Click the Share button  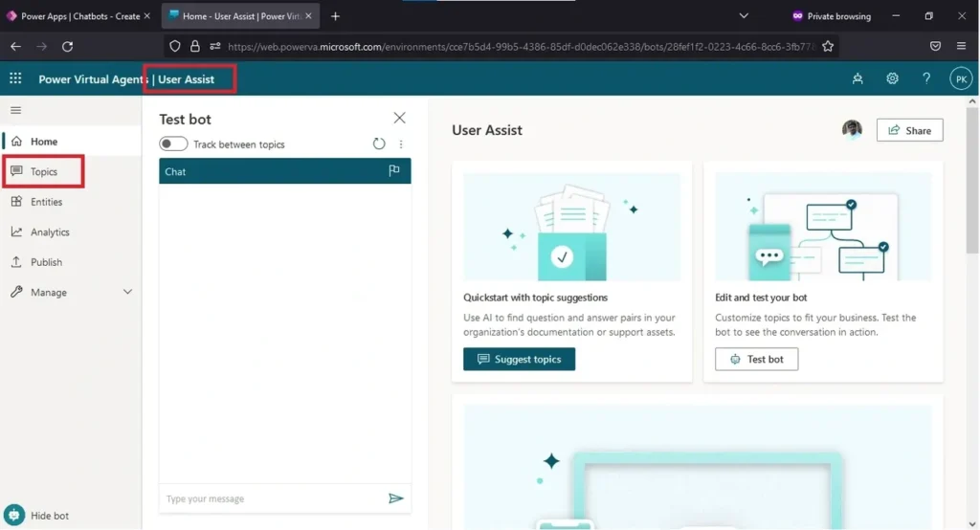[909, 130]
